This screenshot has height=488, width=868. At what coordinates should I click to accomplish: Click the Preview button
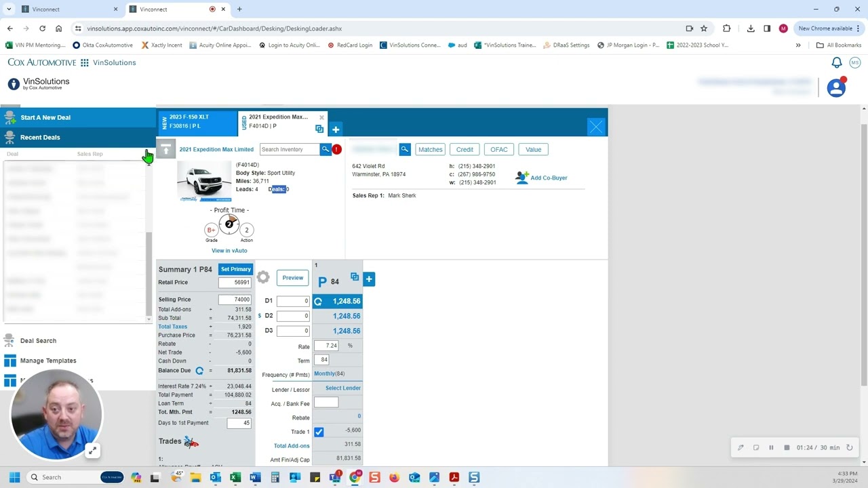(x=293, y=278)
